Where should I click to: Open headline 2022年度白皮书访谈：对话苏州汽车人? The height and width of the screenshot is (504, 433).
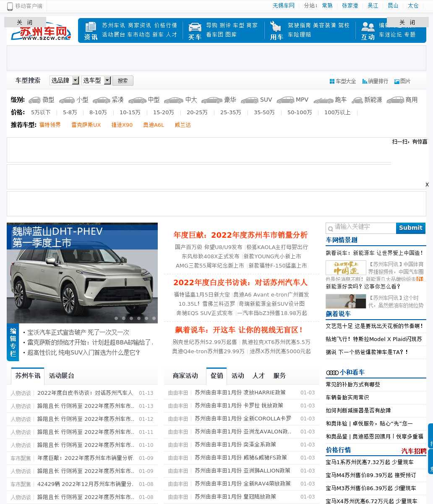pyautogui.click(x=240, y=283)
